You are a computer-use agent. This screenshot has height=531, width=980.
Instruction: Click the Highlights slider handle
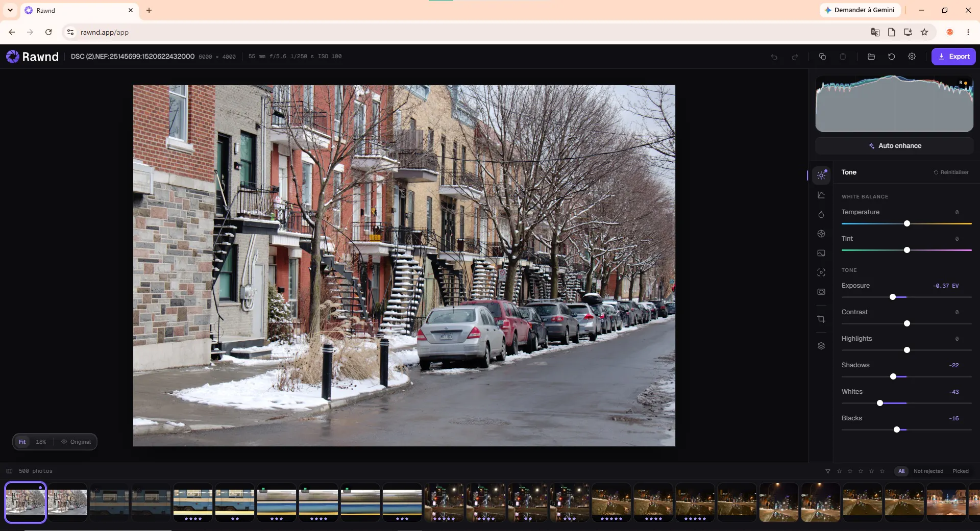[x=907, y=350]
